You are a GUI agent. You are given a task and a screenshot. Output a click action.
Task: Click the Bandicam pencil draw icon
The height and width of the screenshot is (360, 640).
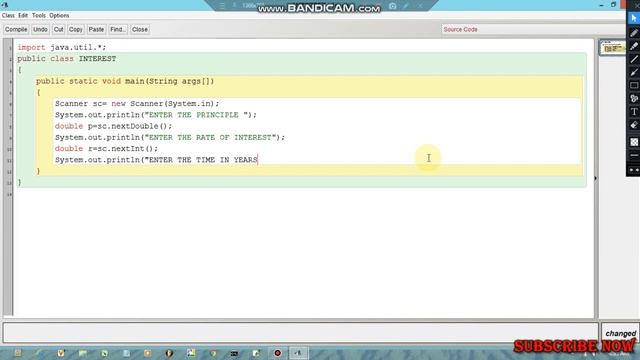click(406, 6)
